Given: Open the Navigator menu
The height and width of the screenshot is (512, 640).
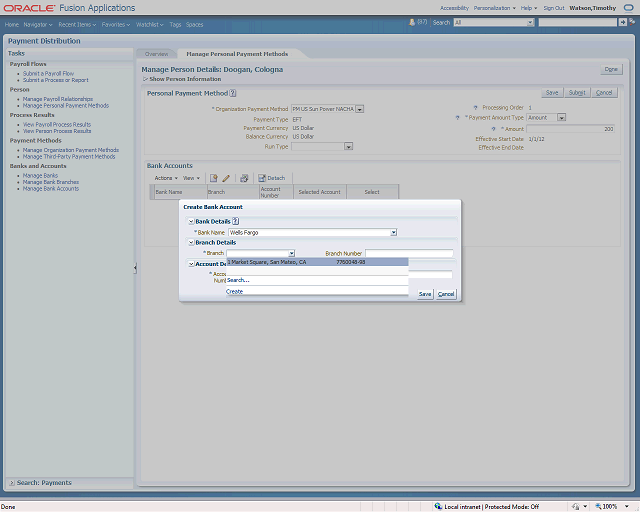Looking at the screenshot, I should click(38, 24).
